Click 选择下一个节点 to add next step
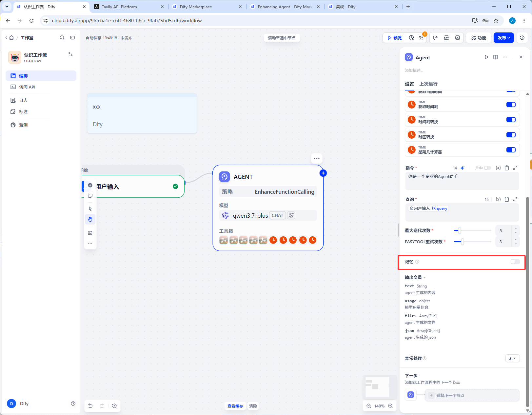Screen dimensions: 532x415 472,395
